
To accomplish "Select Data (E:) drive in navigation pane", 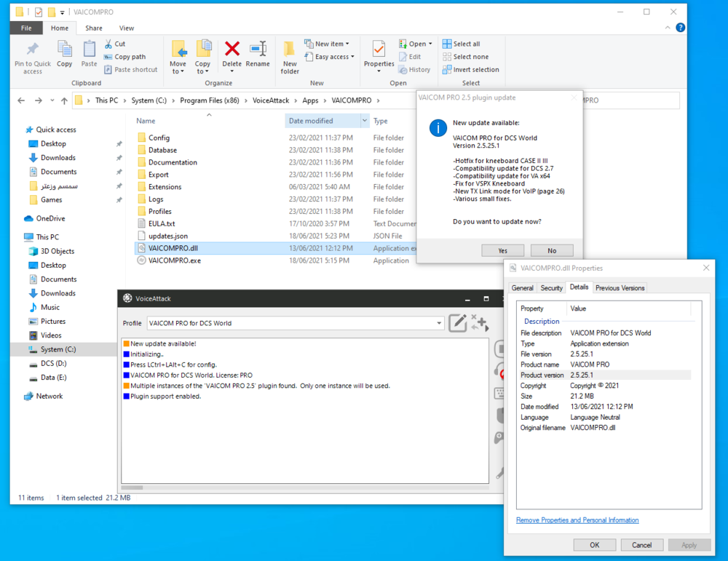I will click(x=53, y=378).
